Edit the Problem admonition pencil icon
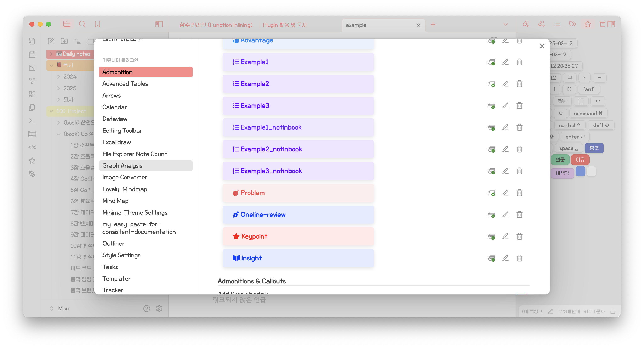 coord(505,193)
